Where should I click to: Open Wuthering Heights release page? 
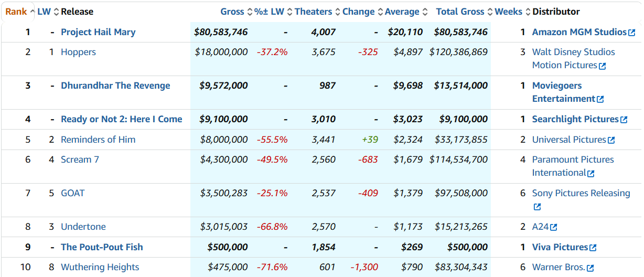(x=100, y=267)
